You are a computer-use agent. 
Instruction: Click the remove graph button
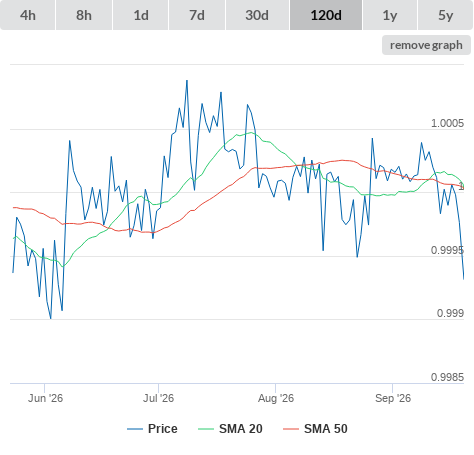(426, 45)
